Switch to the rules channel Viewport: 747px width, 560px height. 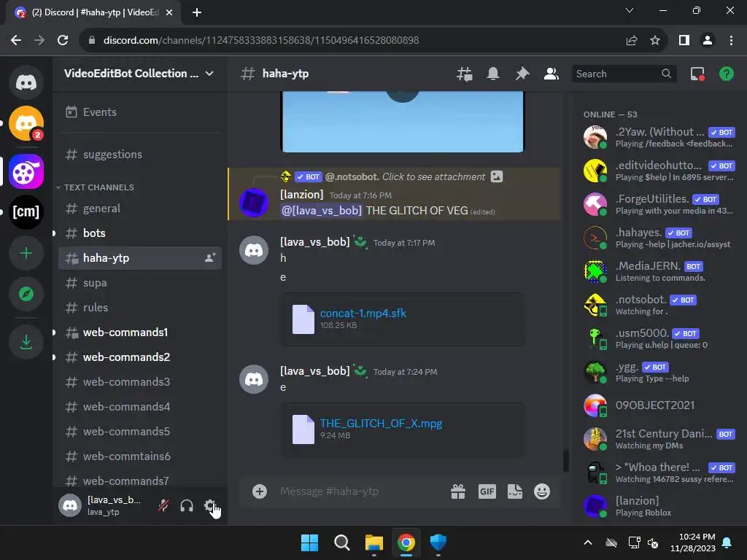tap(139, 307)
